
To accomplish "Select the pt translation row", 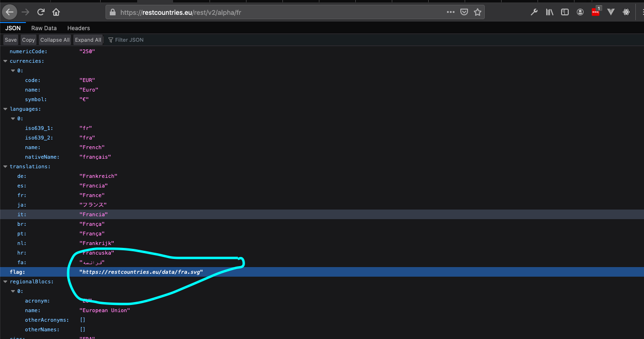I will pos(322,234).
